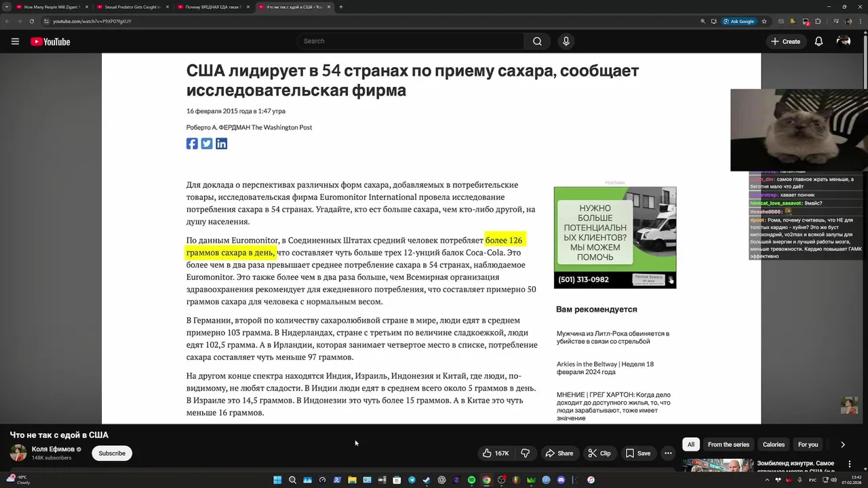Screen dimensions: 868x488
Task: Open a new browser tab
Action: click(341, 7)
